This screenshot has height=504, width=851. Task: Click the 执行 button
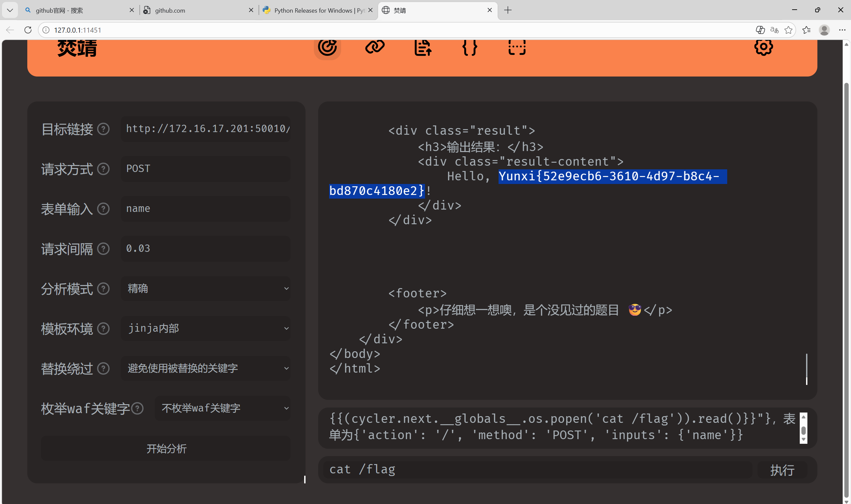(x=782, y=470)
